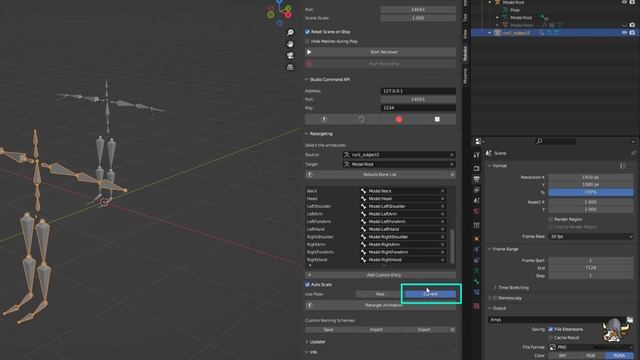Click the navigation axis gizmo

coord(280,11)
